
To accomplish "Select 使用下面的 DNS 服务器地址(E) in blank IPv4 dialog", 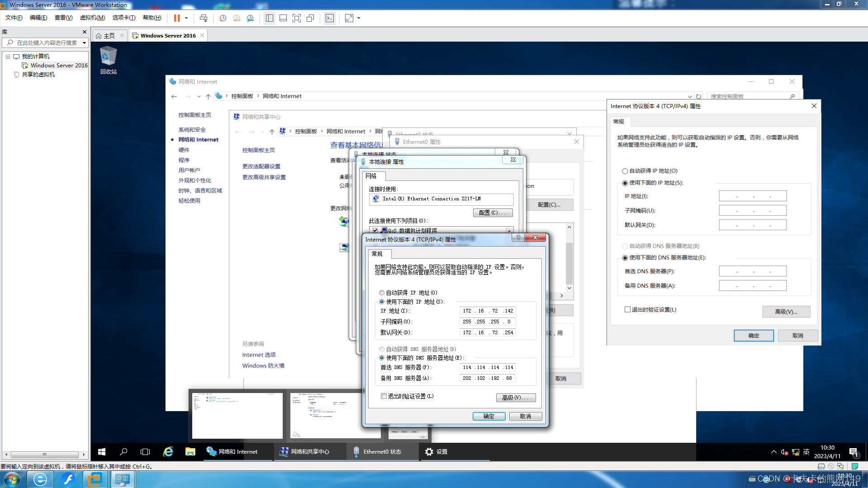I will 625,258.
